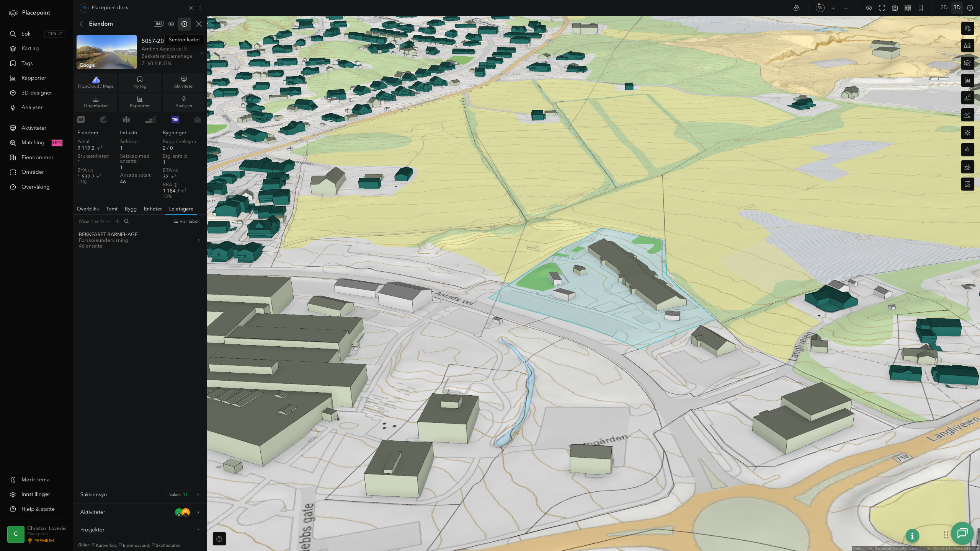Open Overvåking in the sidebar
The image size is (980, 551).
[36, 187]
